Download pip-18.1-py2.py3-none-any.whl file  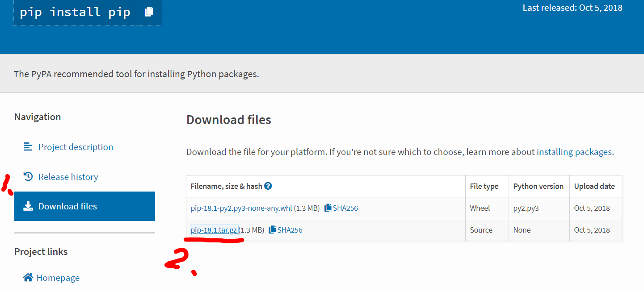pos(241,208)
